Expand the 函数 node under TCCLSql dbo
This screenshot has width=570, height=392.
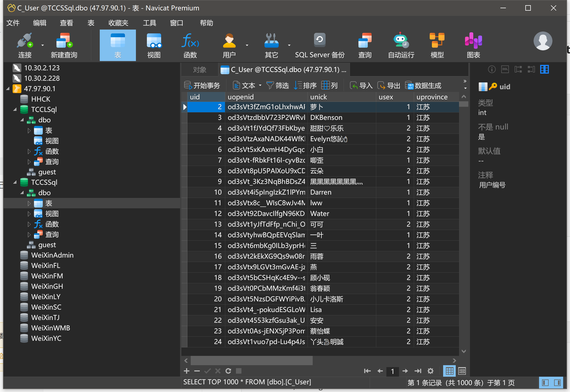click(x=29, y=151)
